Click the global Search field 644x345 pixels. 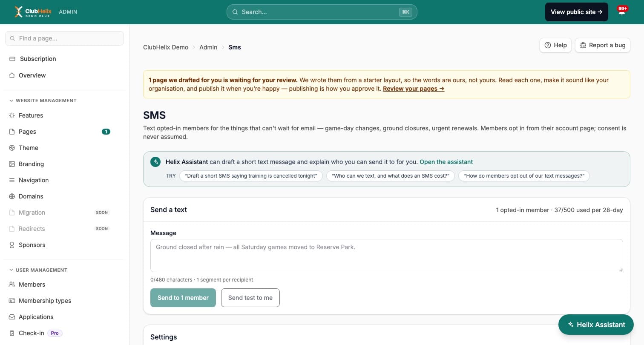tap(322, 12)
